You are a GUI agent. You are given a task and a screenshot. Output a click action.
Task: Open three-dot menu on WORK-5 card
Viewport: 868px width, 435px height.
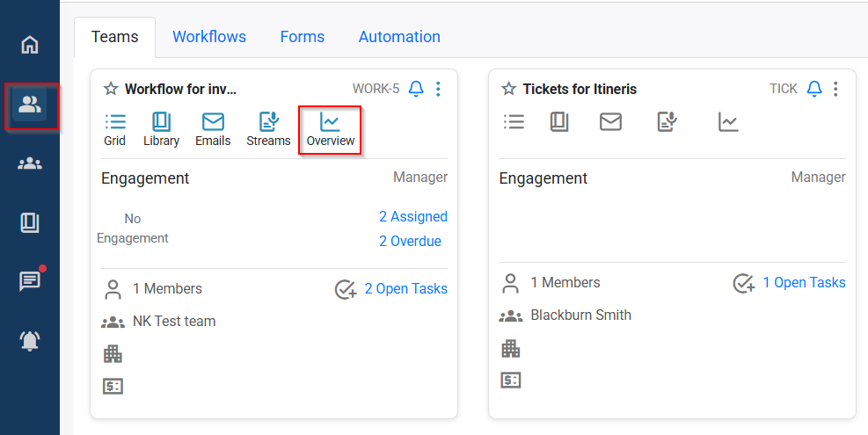[438, 89]
